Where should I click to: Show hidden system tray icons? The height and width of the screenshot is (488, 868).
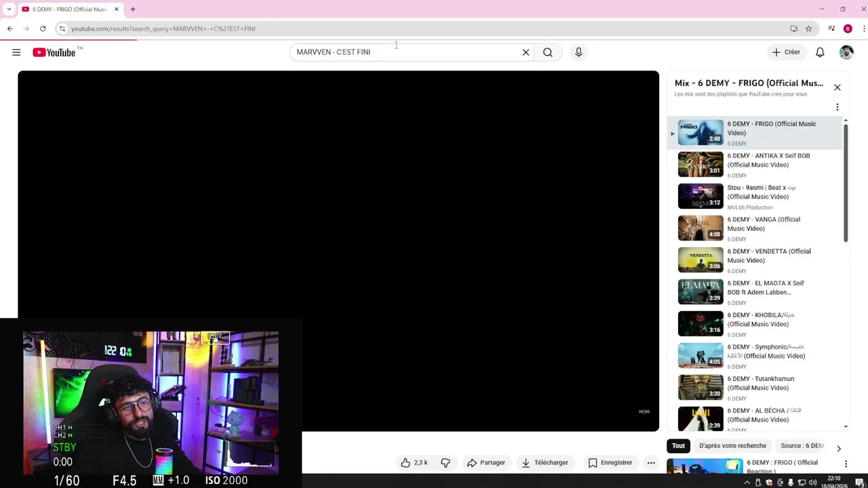[747, 483]
